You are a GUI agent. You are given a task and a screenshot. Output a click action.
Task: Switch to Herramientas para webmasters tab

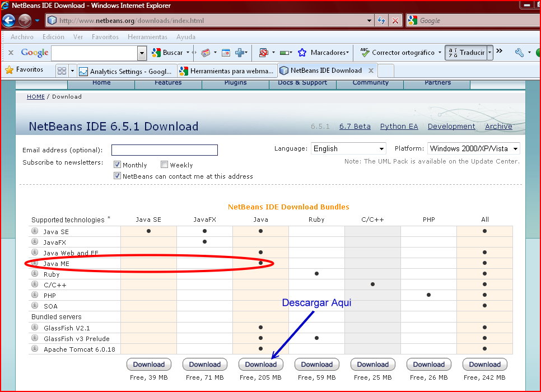click(227, 71)
